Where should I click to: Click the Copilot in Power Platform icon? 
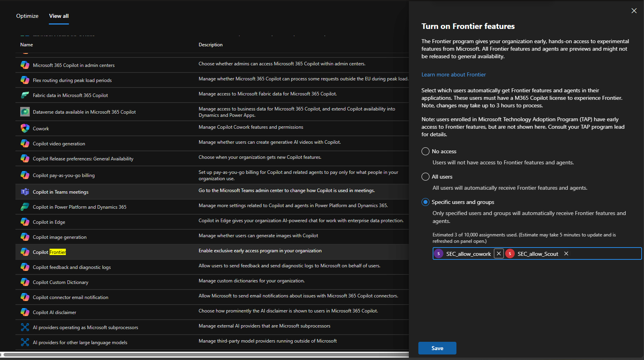25,207
